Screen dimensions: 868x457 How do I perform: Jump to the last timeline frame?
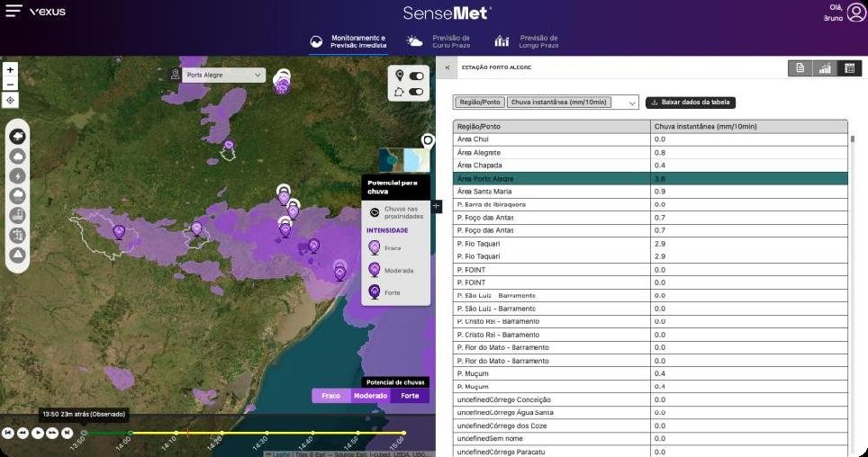(x=67, y=434)
